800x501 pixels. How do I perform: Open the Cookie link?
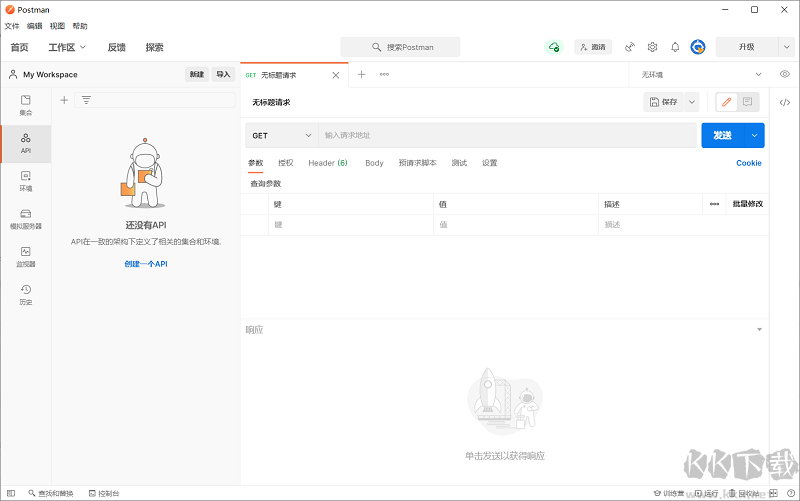pyautogui.click(x=748, y=163)
